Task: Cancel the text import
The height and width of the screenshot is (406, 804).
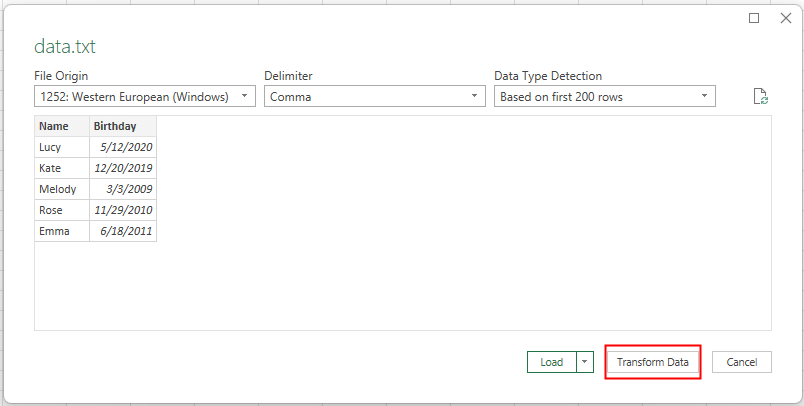Action: pyautogui.click(x=741, y=362)
